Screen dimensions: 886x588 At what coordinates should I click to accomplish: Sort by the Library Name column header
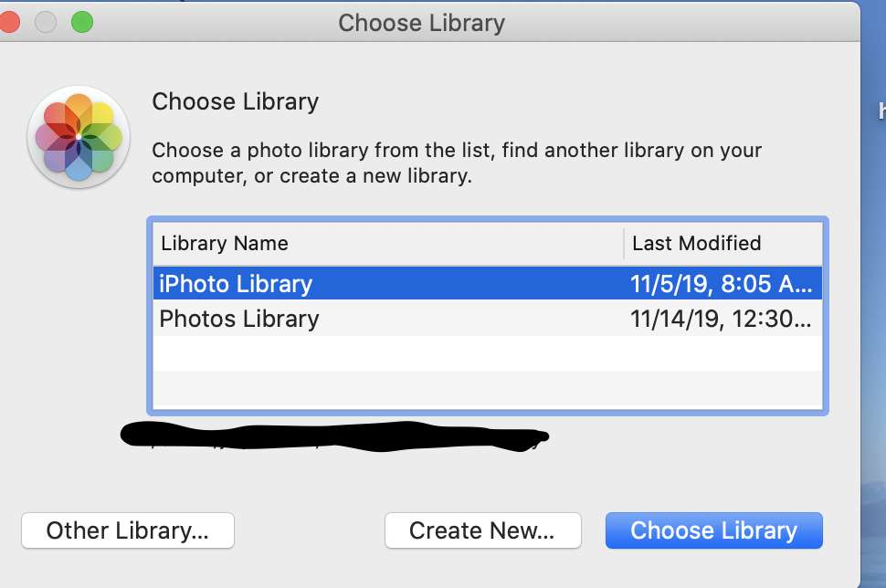click(x=225, y=244)
